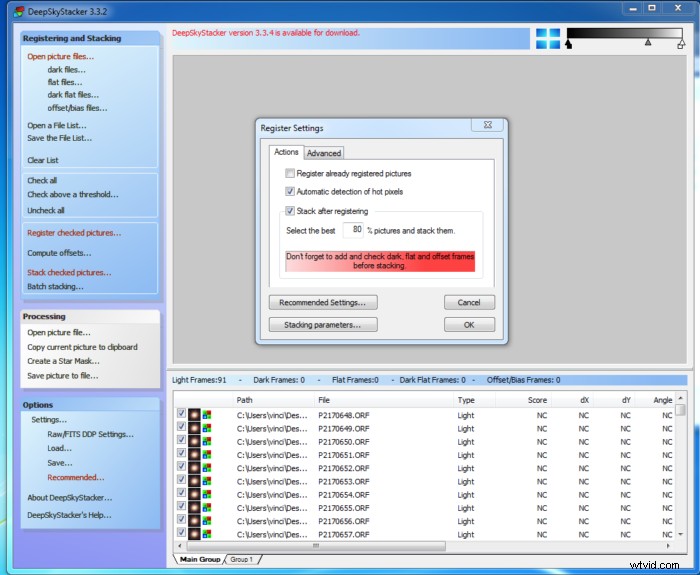Switch to the Advanced tab
The height and width of the screenshot is (575, 700).
[x=323, y=153]
